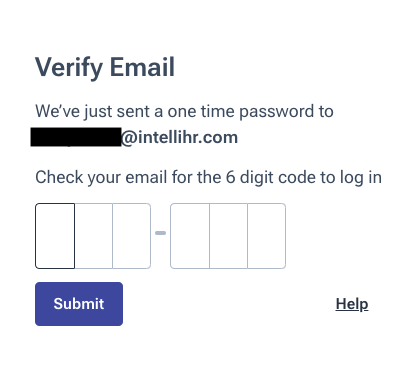Click the word "Email" in the heading

[142, 67]
